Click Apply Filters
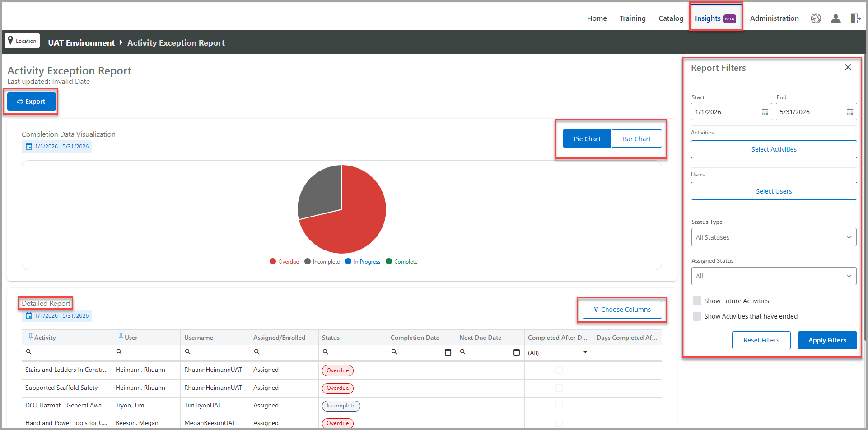Screen dimensions: 868x430 pyautogui.click(x=827, y=340)
